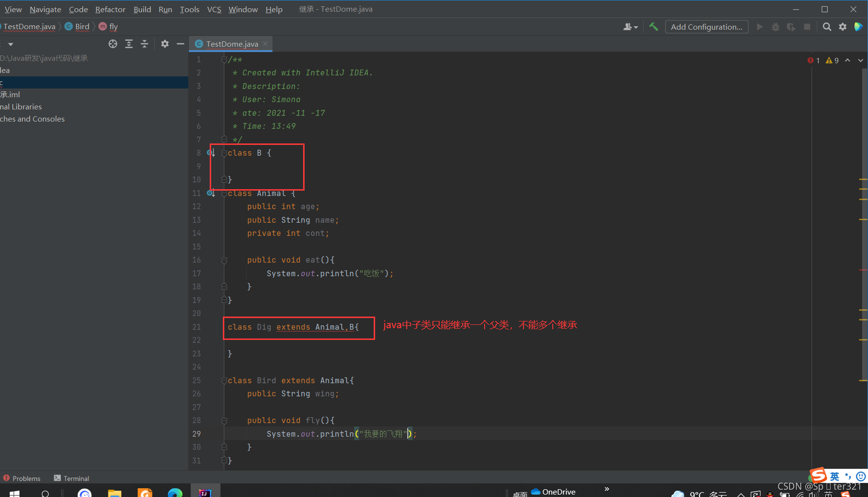Viewport: 868px width, 497px height.
Task: Click the orange stripe mark beside line 21
Action: click(x=864, y=319)
